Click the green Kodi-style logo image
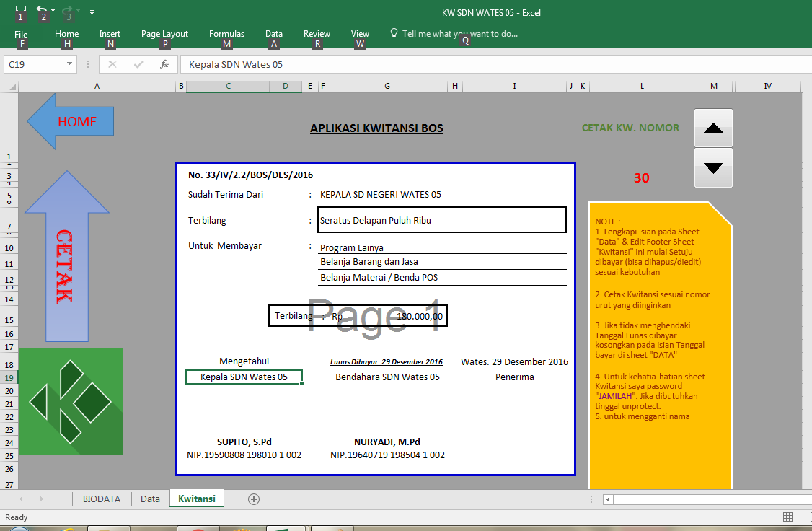Viewport: 812px width, 531px height. click(71, 401)
